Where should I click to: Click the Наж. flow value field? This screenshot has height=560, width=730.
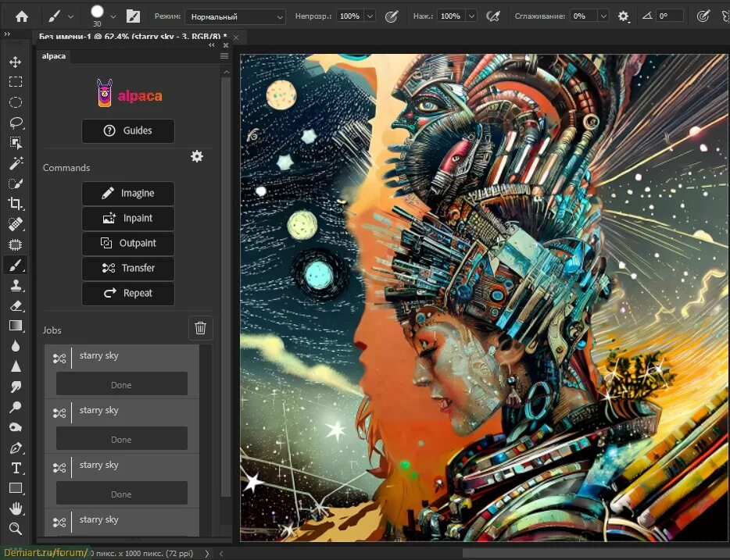[451, 16]
